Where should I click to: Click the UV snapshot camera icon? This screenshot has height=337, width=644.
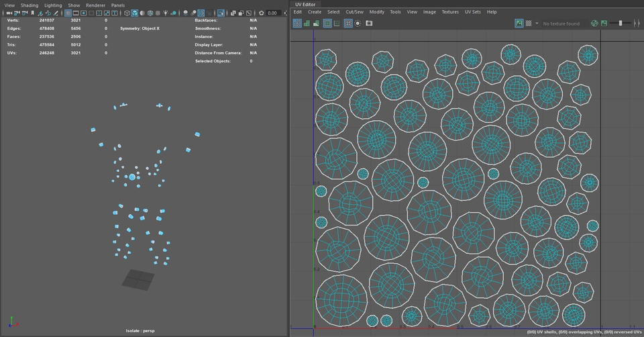pyautogui.click(x=369, y=23)
